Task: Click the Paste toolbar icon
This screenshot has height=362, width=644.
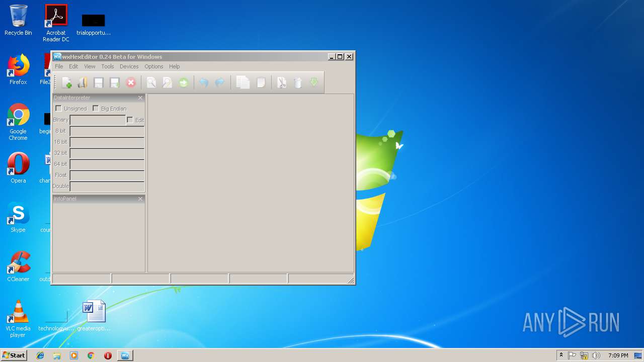Action: [261, 82]
